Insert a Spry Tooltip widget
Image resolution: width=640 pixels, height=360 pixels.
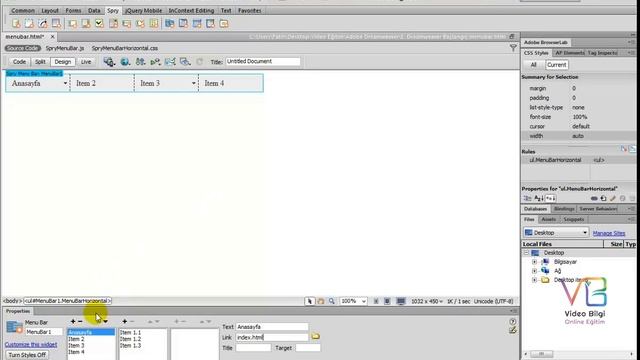(x=224, y=24)
